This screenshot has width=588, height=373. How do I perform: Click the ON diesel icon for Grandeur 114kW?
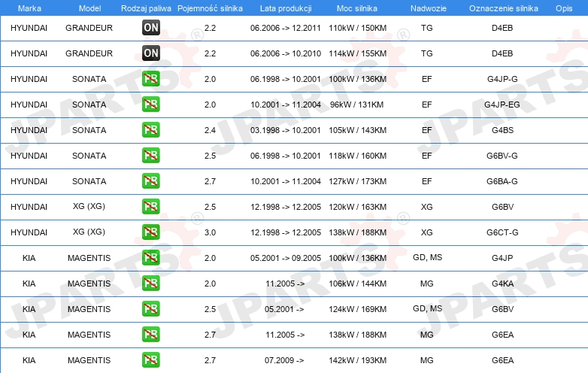[151, 53]
